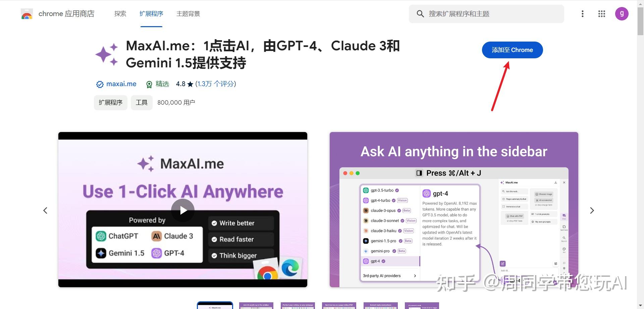
Task: Click the 工具 category tag
Action: (x=142, y=103)
